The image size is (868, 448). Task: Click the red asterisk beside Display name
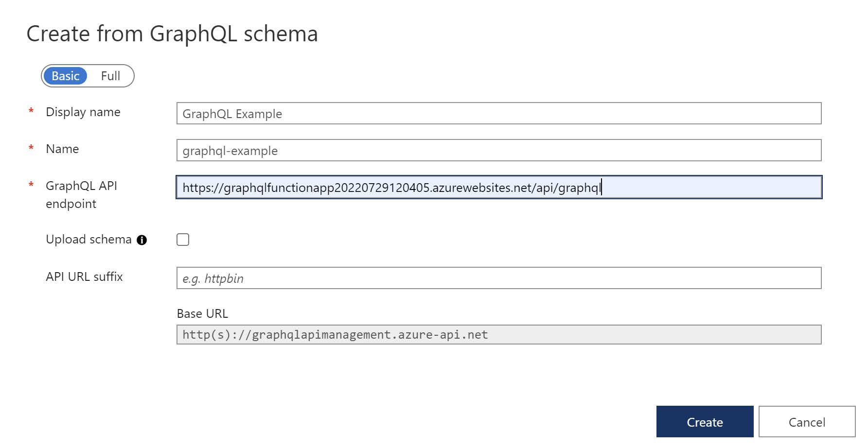pyautogui.click(x=31, y=111)
